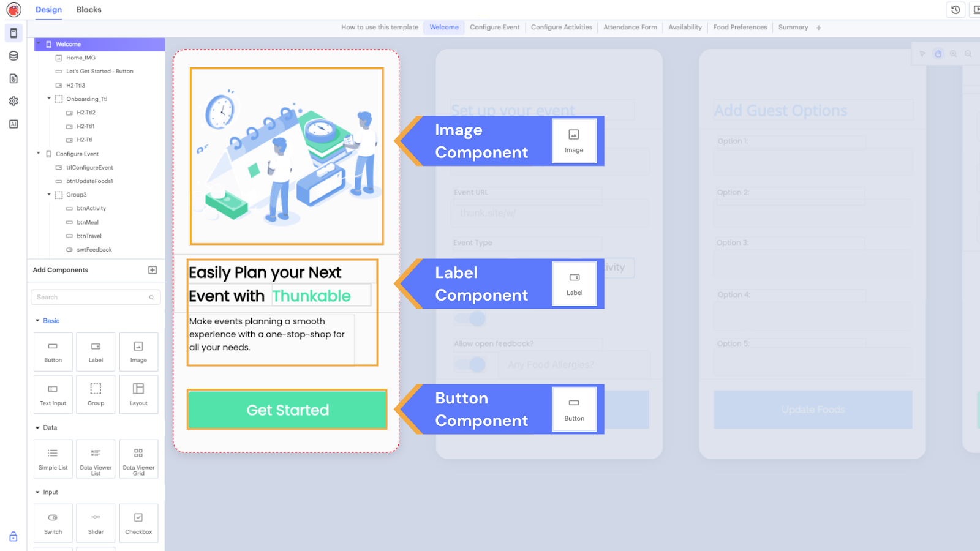Toggle the Allow open feedback switch
The image size is (980, 551).
[470, 364]
